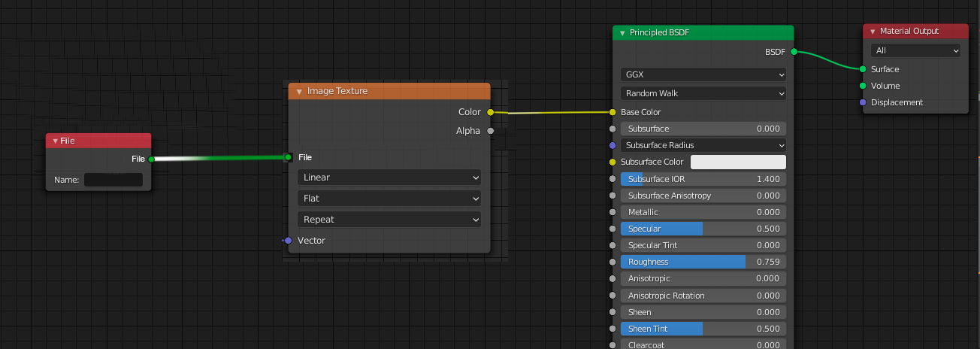This screenshot has width=980, height=349.
Task: Select the Image Texture node header title
Action: click(x=337, y=91)
